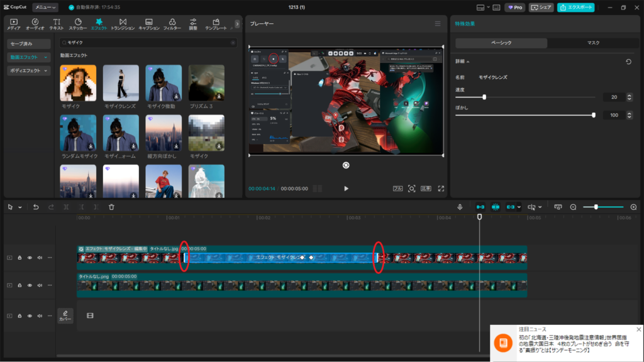Viewport: 644px width, 362px height.
Task: Enter fullscreen preview in the player
Action: point(441,189)
